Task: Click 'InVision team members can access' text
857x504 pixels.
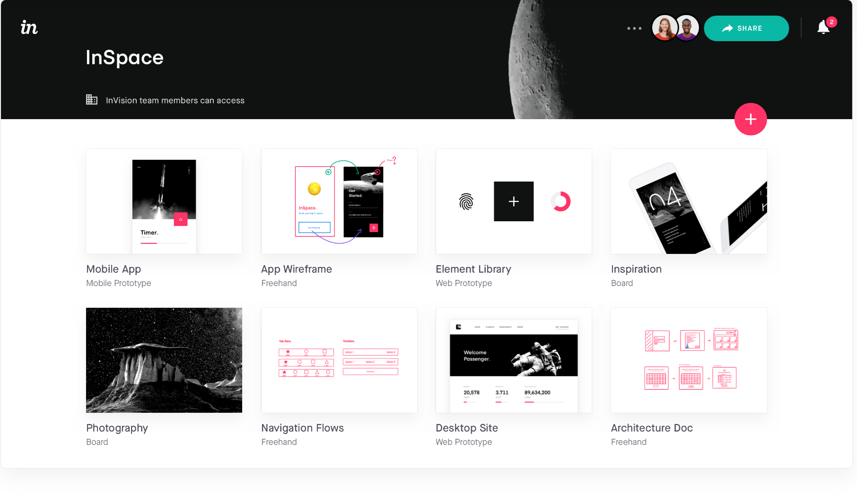Action: pyautogui.click(x=175, y=100)
